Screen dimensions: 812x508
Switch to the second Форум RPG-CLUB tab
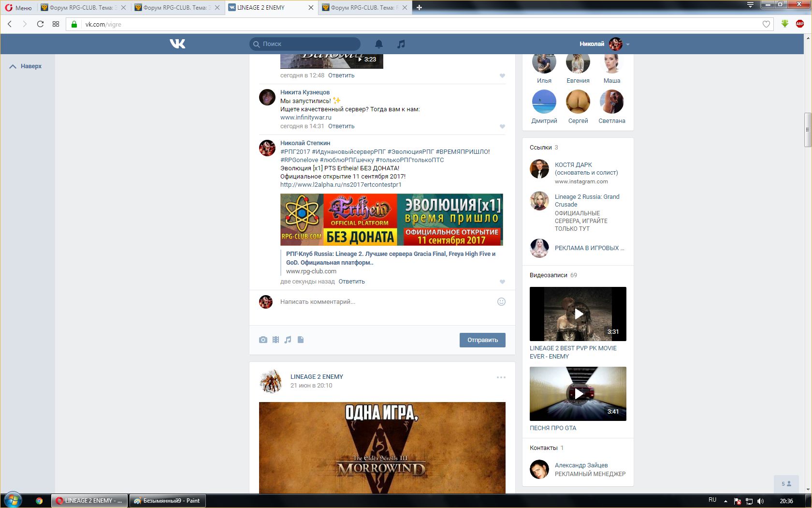(178, 7)
